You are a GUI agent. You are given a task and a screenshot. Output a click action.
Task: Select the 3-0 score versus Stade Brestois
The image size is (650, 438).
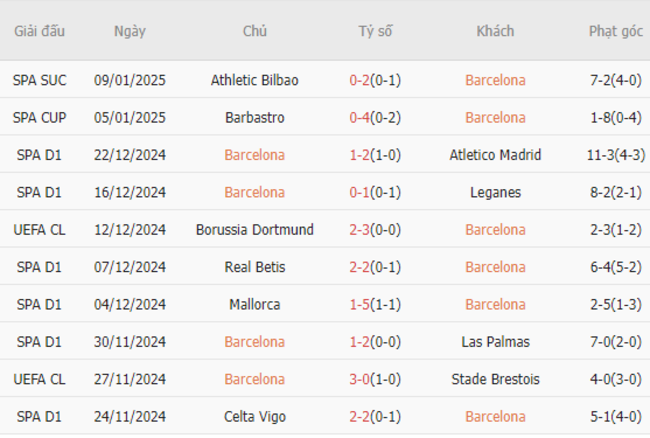(x=359, y=379)
